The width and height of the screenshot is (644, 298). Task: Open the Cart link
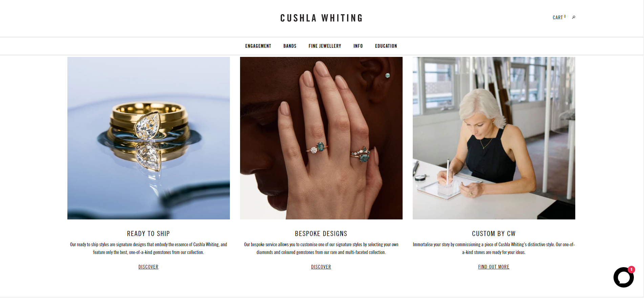[x=558, y=18]
